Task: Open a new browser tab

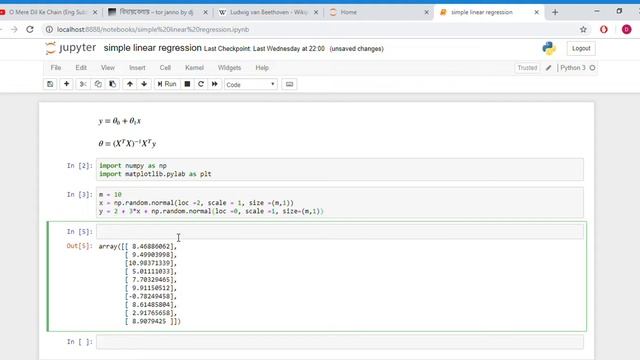Action: point(555,12)
